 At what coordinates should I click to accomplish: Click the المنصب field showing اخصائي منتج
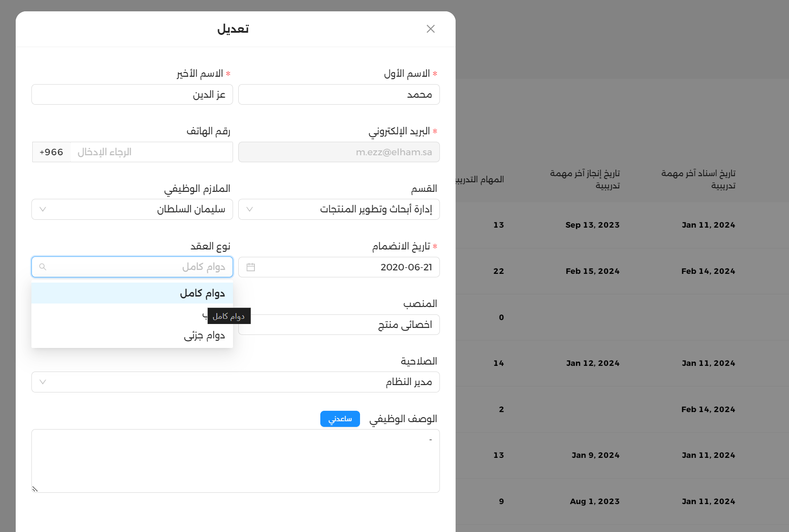coord(339,324)
